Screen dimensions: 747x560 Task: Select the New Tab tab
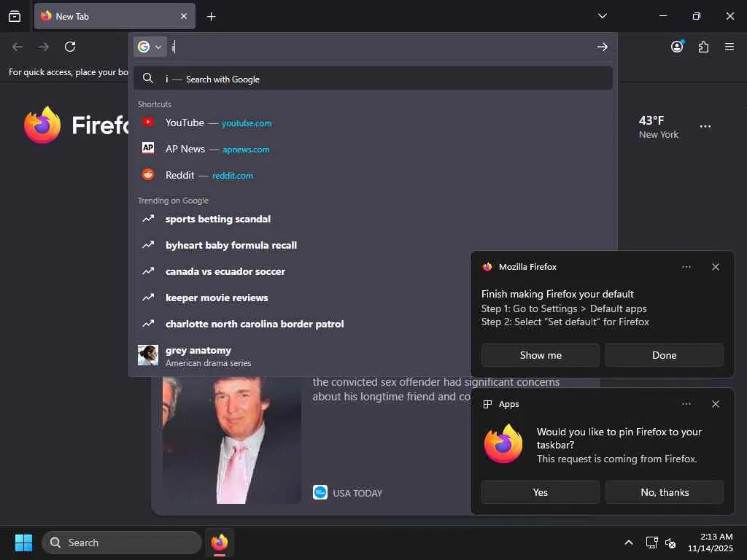(x=115, y=16)
